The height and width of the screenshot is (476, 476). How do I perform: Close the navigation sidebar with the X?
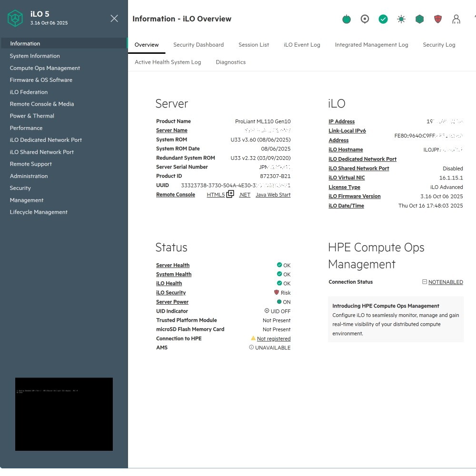114,19
